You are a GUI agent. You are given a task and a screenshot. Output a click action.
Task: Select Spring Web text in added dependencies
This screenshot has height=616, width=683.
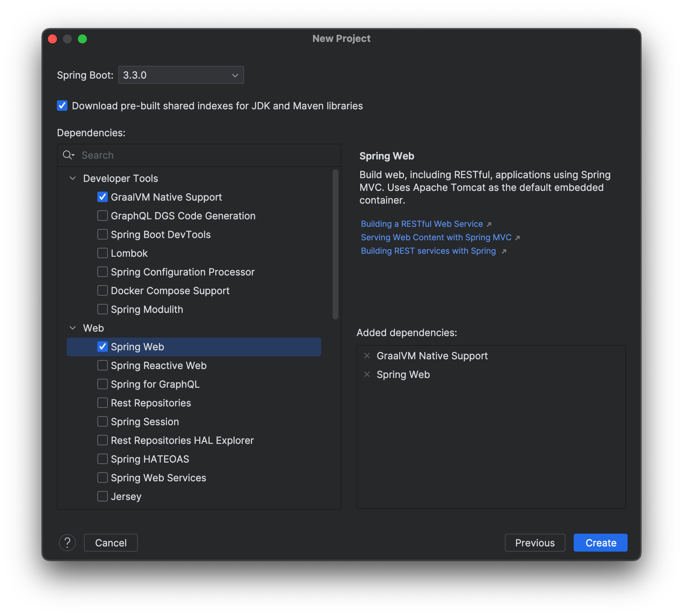coord(403,374)
